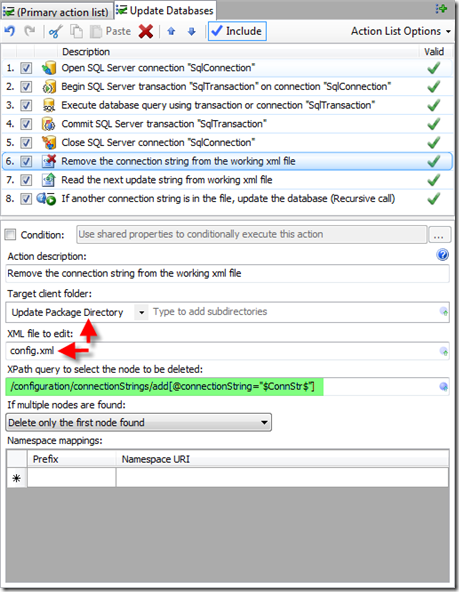Click the Valid column header
The height and width of the screenshot is (592, 459).
(435, 52)
